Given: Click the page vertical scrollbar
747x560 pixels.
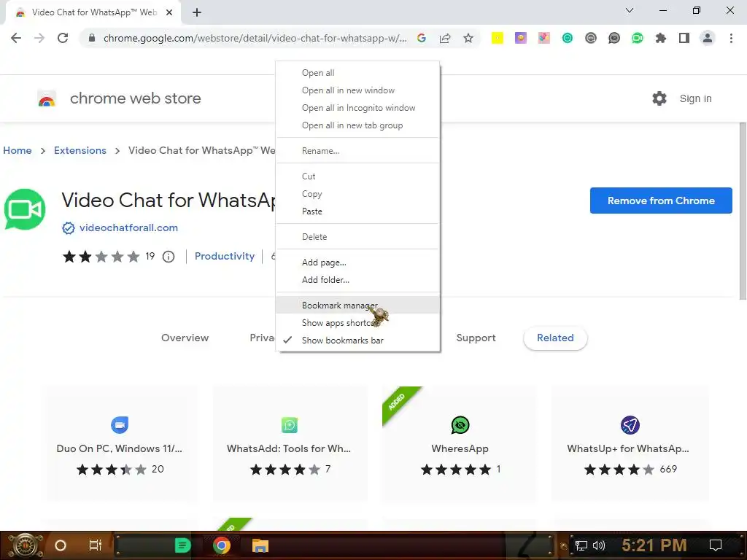Looking at the screenshot, I should tap(743, 211).
